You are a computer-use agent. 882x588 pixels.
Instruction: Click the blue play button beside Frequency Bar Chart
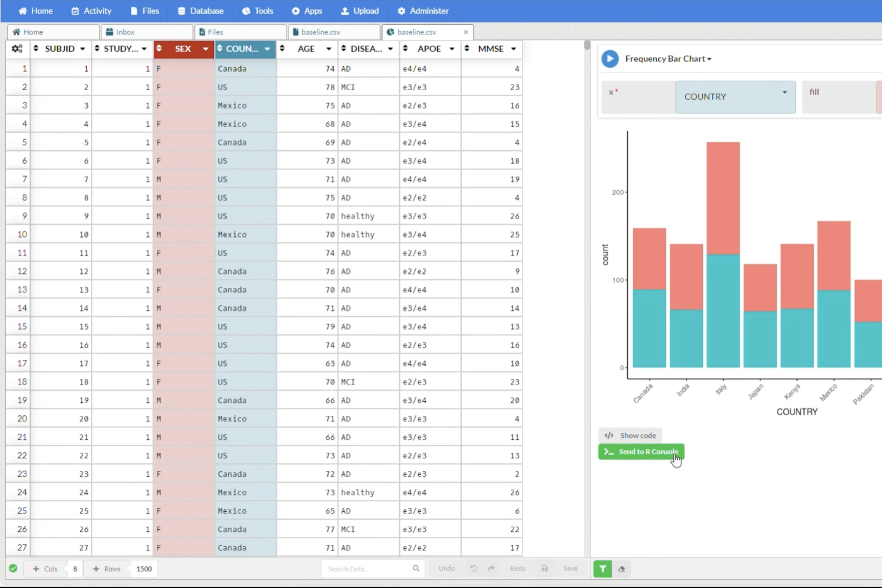(610, 59)
